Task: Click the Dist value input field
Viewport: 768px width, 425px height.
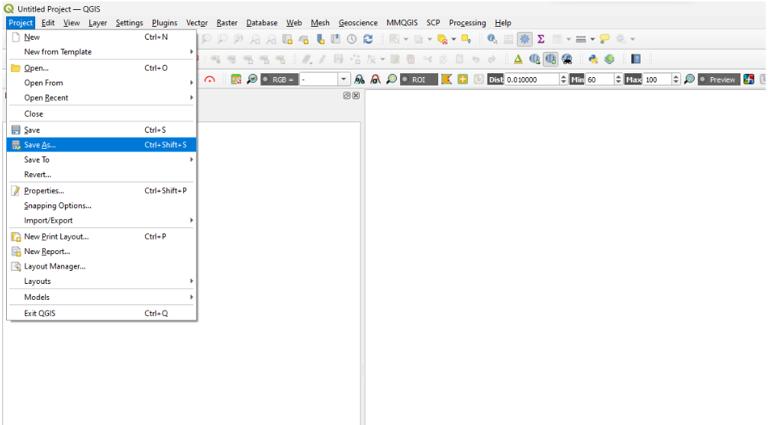Action: [x=532, y=79]
